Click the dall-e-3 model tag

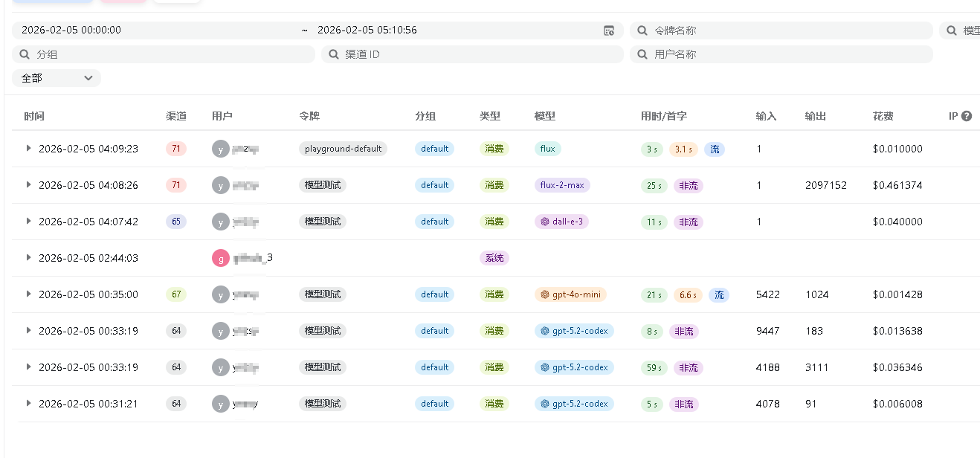click(x=561, y=222)
